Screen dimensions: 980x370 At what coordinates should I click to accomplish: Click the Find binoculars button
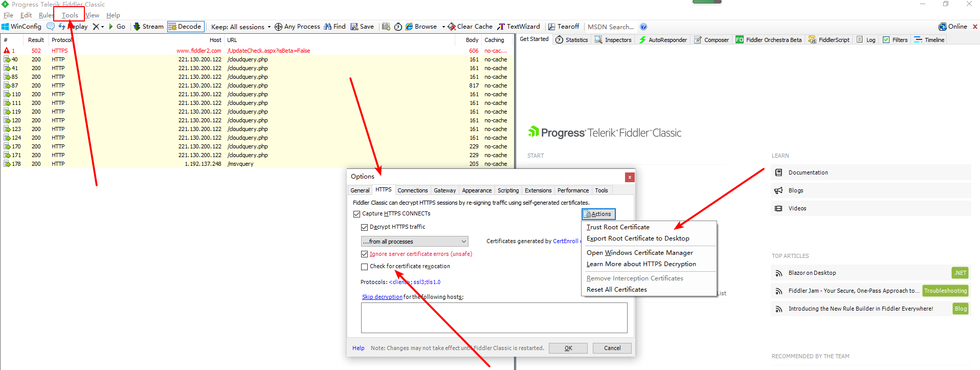335,27
